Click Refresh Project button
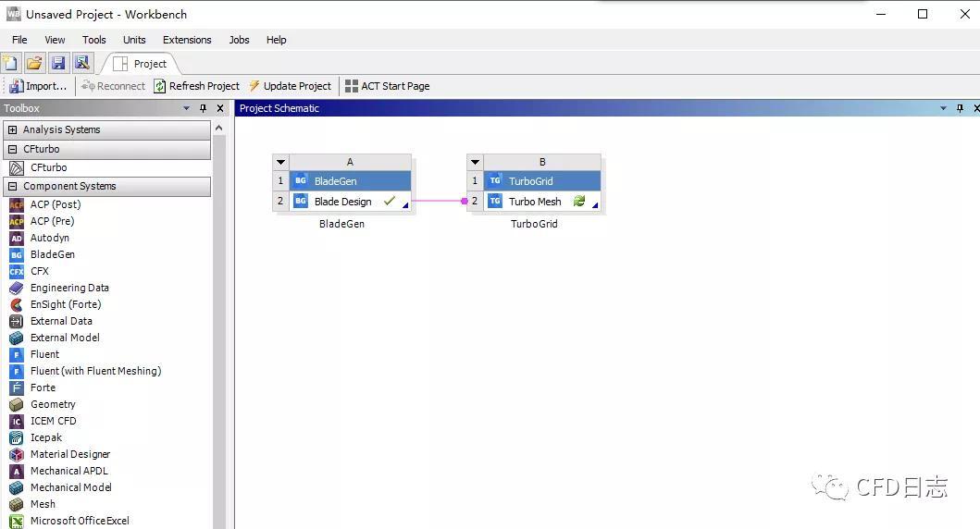Viewport: 980px width, 529px height. (197, 86)
